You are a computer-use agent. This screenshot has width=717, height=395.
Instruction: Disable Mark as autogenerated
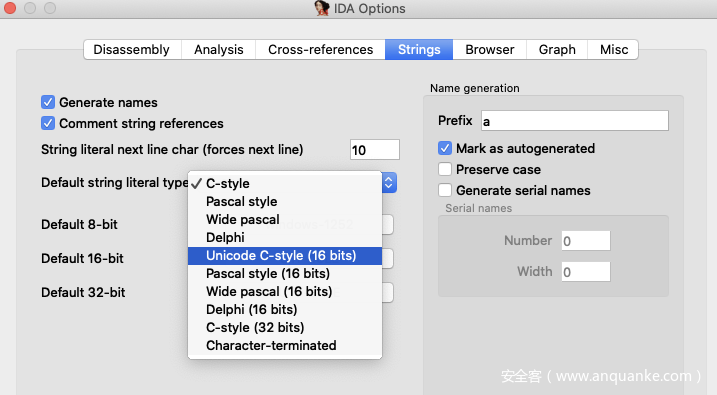[445, 148]
